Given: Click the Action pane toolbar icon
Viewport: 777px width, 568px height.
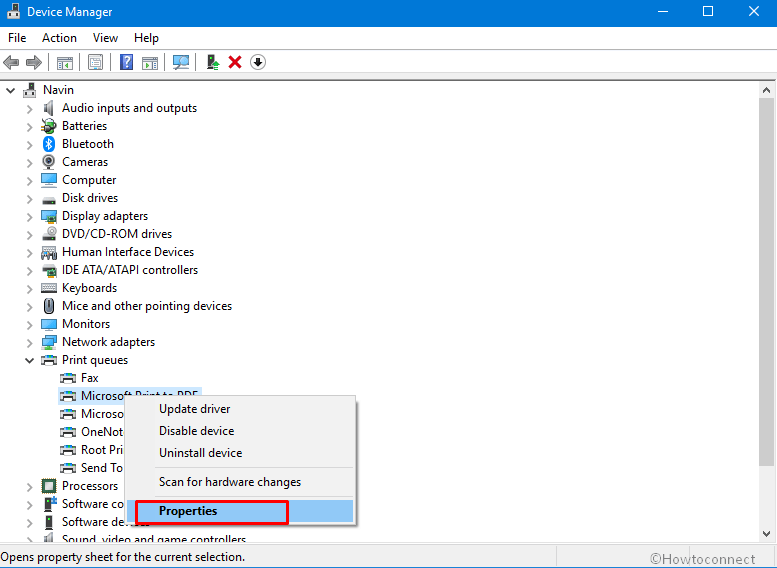Looking at the screenshot, I should tap(150, 62).
